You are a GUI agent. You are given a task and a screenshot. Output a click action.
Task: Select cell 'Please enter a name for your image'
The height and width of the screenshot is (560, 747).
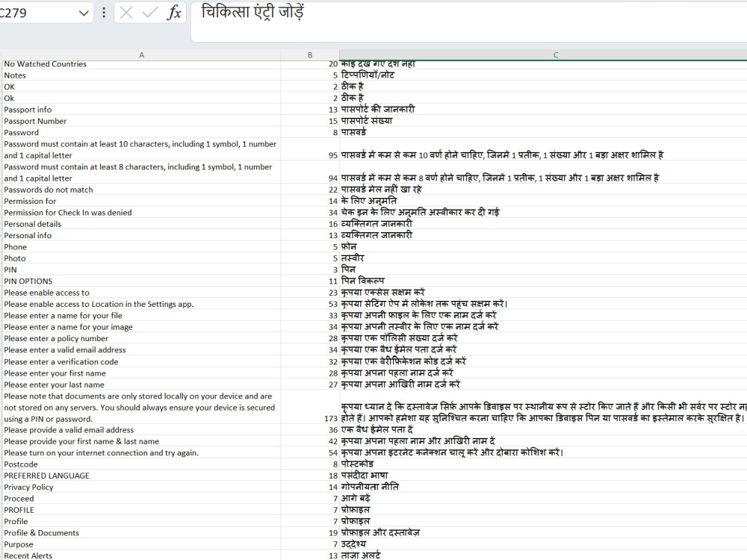click(x=141, y=327)
